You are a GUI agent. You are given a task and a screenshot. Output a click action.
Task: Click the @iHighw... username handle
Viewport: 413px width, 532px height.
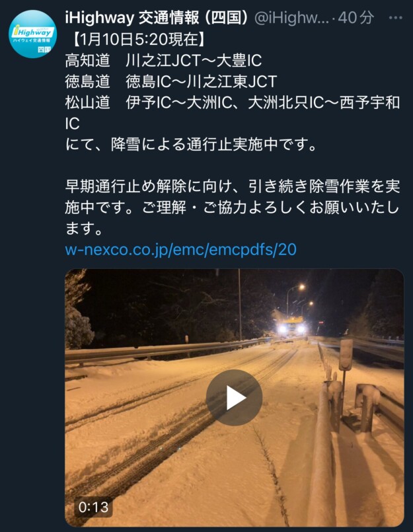291,18
